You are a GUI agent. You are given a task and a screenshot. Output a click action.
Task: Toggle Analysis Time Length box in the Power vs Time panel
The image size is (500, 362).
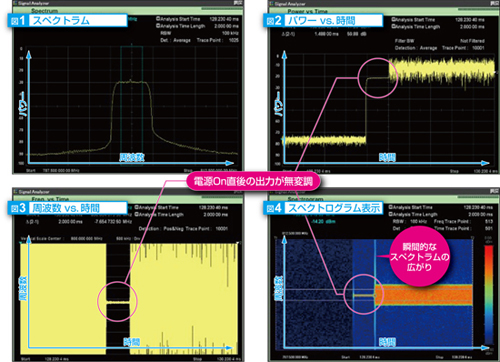[x=394, y=26]
